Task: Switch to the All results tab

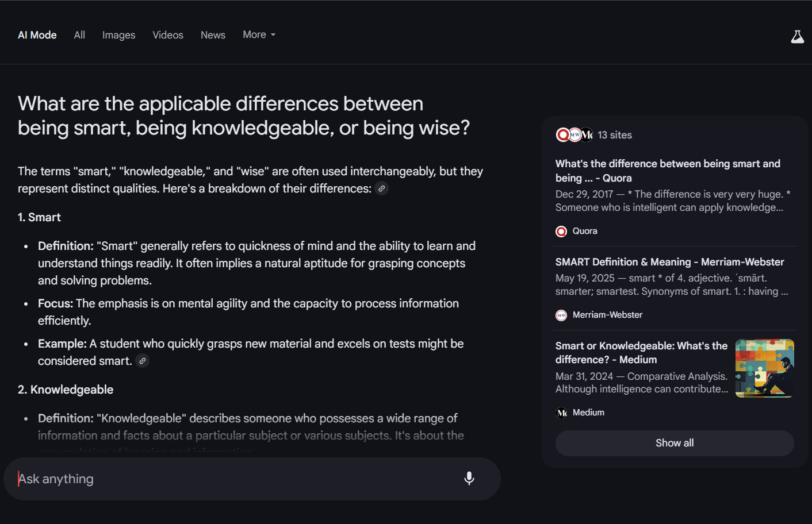Action: pyautogui.click(x=79, y=35)
